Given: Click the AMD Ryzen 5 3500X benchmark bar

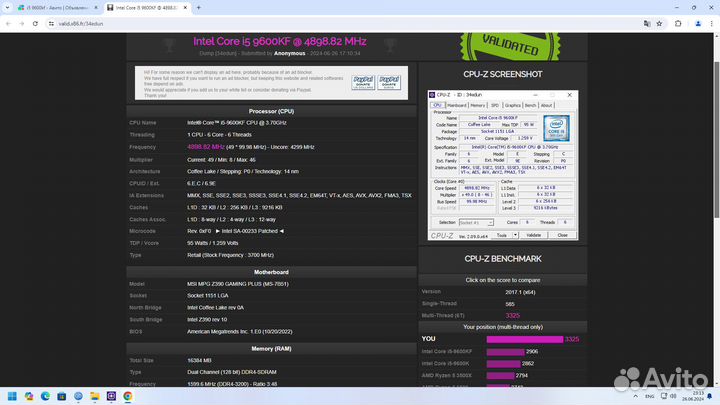Looking at the screenshot, I should [501, 376].
